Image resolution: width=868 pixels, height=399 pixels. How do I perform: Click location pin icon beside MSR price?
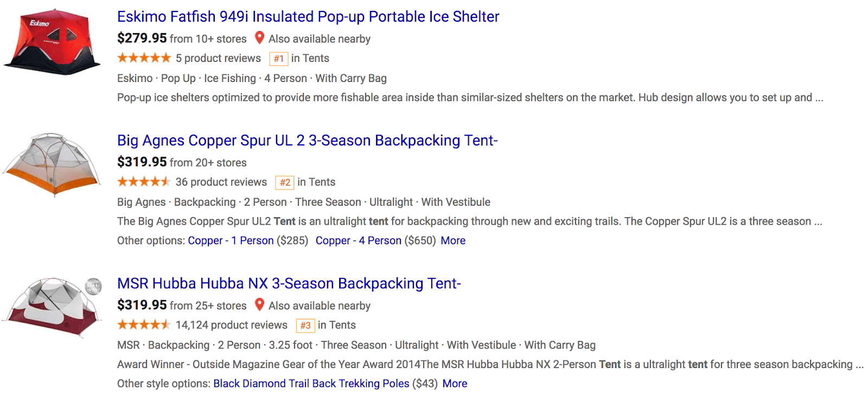tap(259, 305)
